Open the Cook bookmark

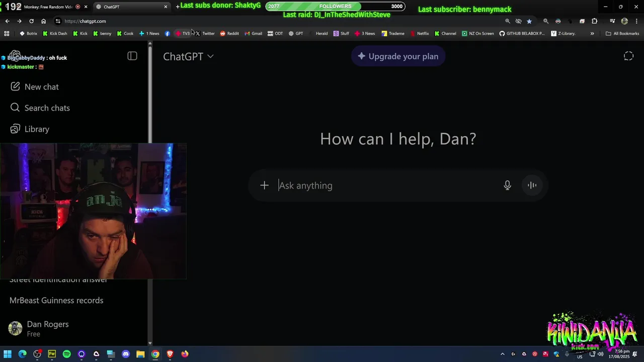click(125, 33)
